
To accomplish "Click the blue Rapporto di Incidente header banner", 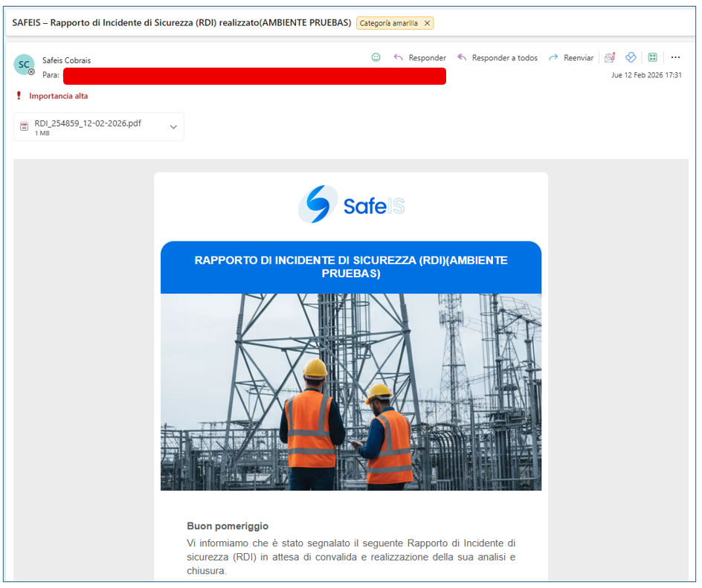I will 351,267.
